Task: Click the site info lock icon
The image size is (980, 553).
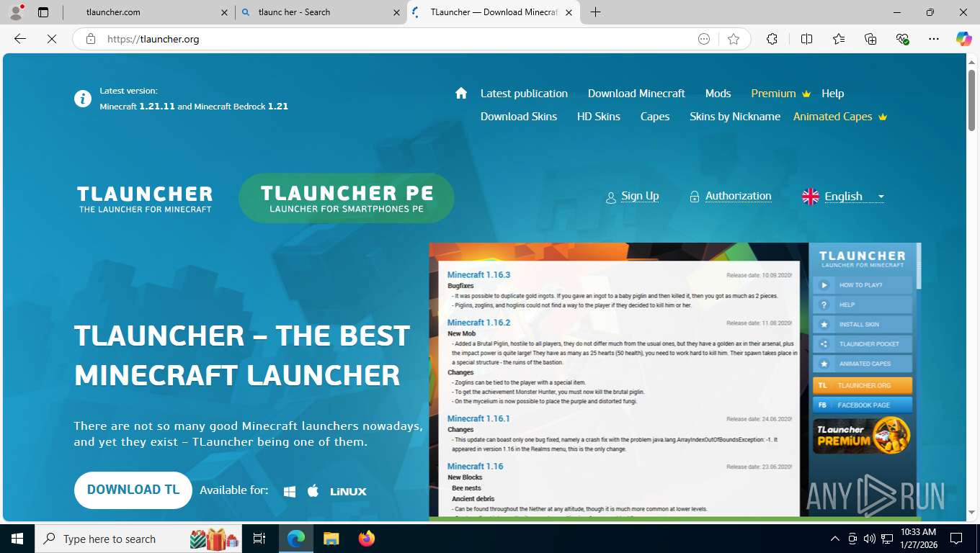Action: (x=91, y=39)
